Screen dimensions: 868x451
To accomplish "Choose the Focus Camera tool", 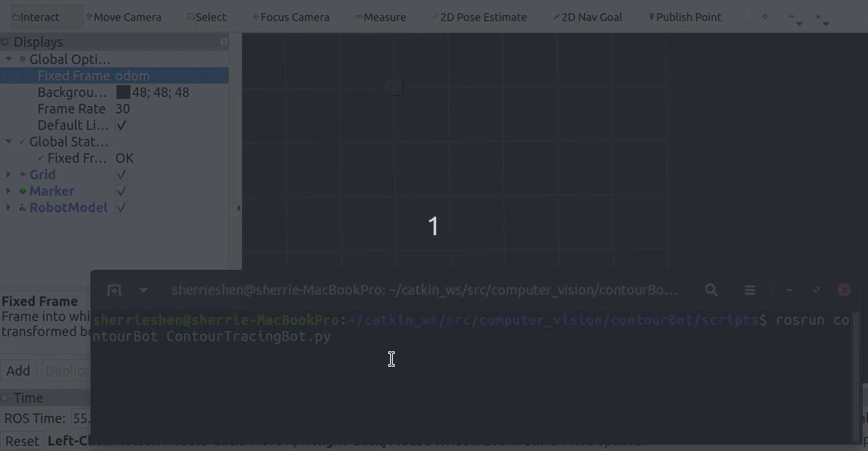I will 291,17.
